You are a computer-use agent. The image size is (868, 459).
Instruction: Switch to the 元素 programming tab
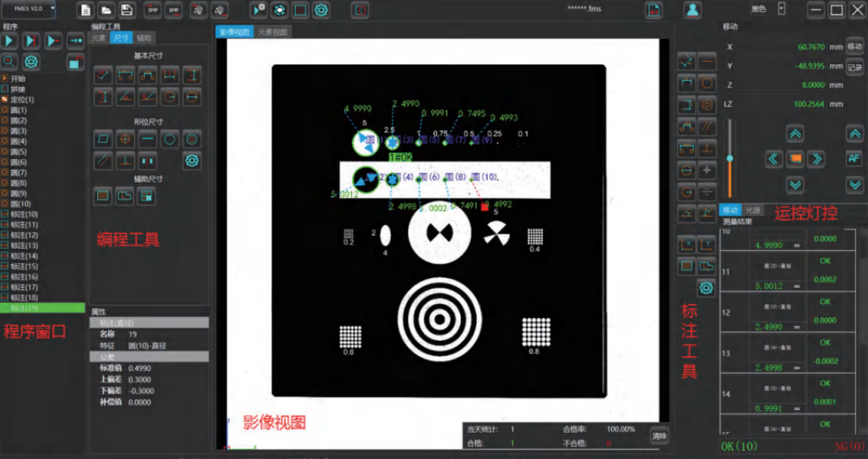pos(99,38)
